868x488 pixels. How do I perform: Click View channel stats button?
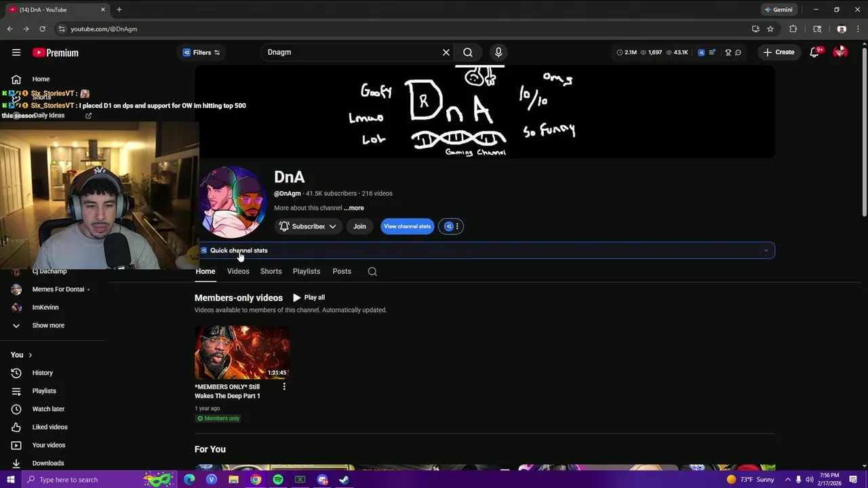(407, 226)
